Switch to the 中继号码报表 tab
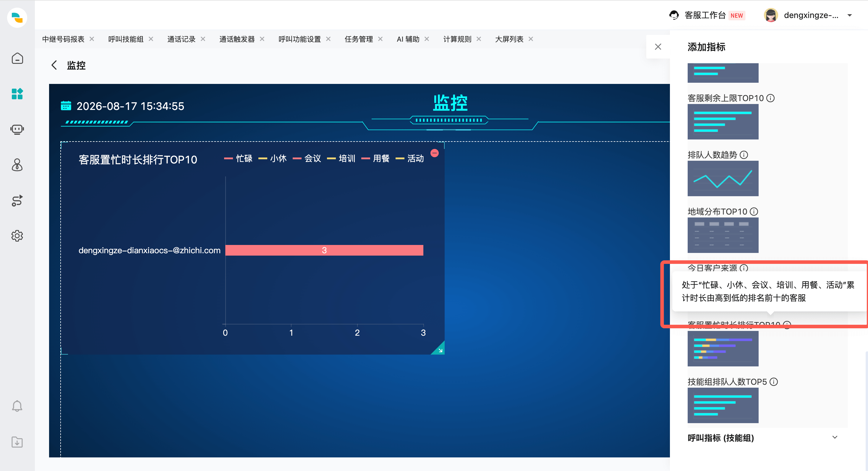 coord(63,39)
